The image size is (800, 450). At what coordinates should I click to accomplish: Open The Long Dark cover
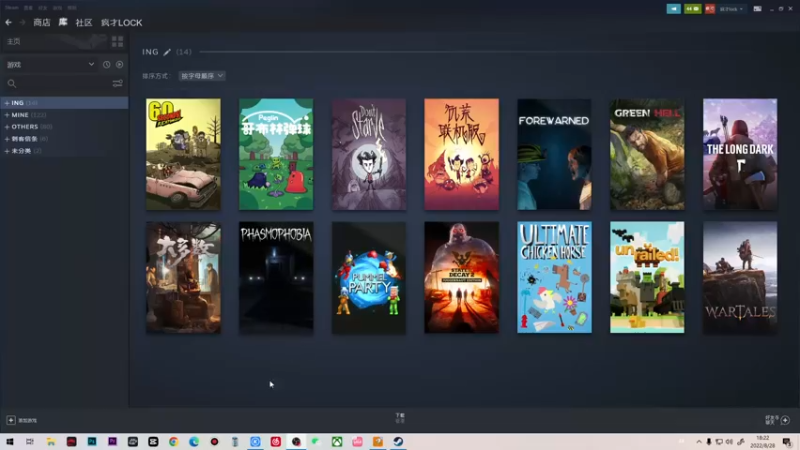740,154
